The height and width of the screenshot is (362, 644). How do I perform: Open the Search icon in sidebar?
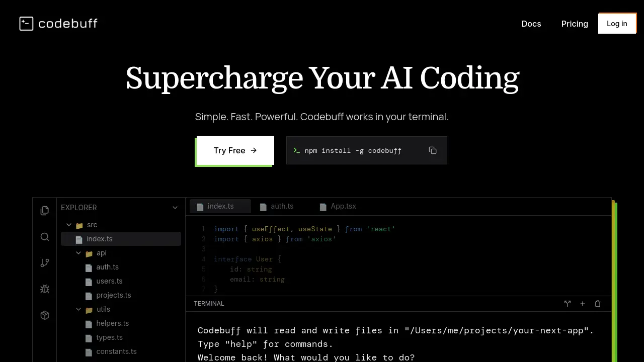coord(45,237)
